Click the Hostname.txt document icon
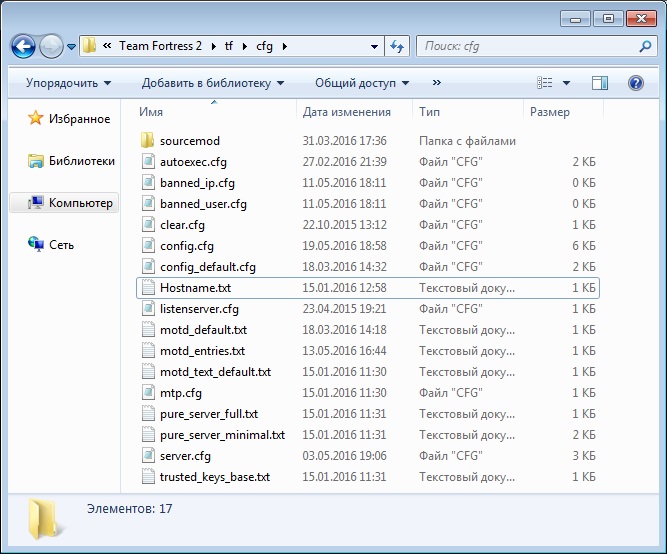667x554 pixels. (148, 288)
